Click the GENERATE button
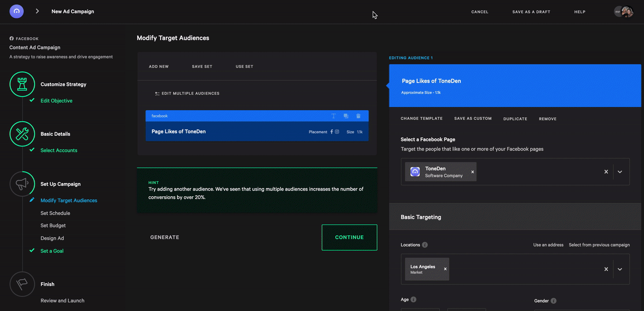The height and width of the screenshot is (311, 644). [165, 238]
